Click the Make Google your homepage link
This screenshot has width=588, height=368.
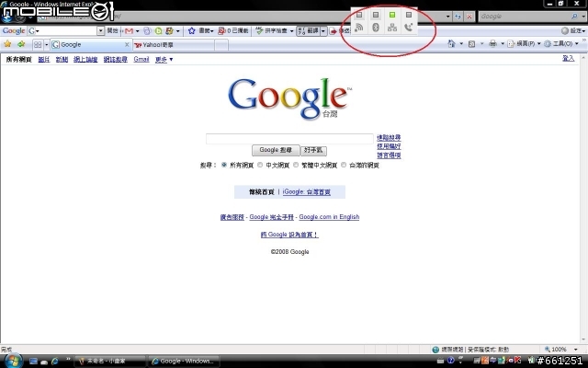pyautogui.click(x=289, y=235)
